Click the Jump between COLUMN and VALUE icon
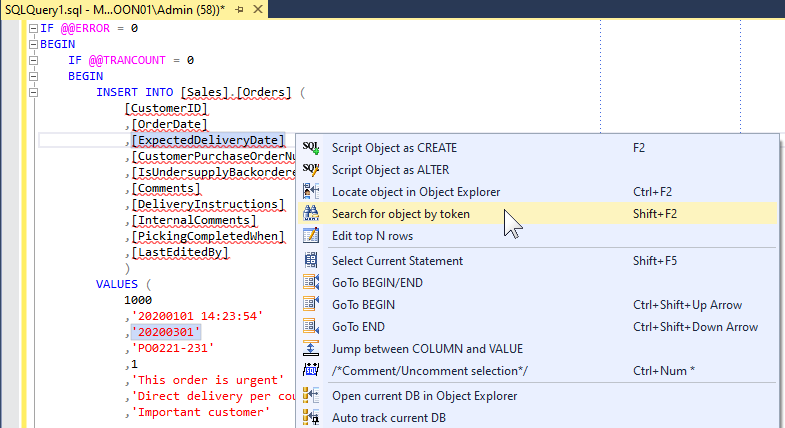Viewport: 785px width, 428px height. pos(311,349)
